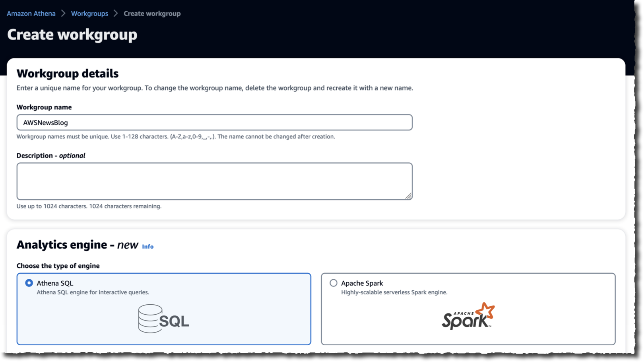Select the Apache Spark radio button
Screen dimensions: 644x362
point(334,283)
